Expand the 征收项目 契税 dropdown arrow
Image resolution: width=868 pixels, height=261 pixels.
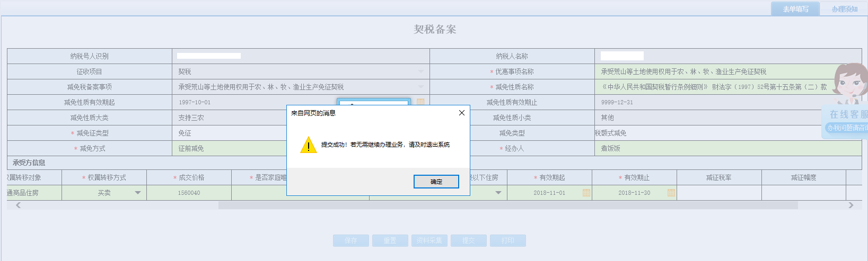point(420,71)
